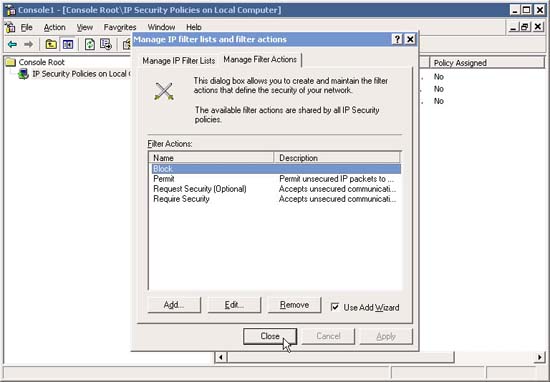Select the Console Root folder icon
The height and width of the screenshot is (382, 550).
point(11,62)
